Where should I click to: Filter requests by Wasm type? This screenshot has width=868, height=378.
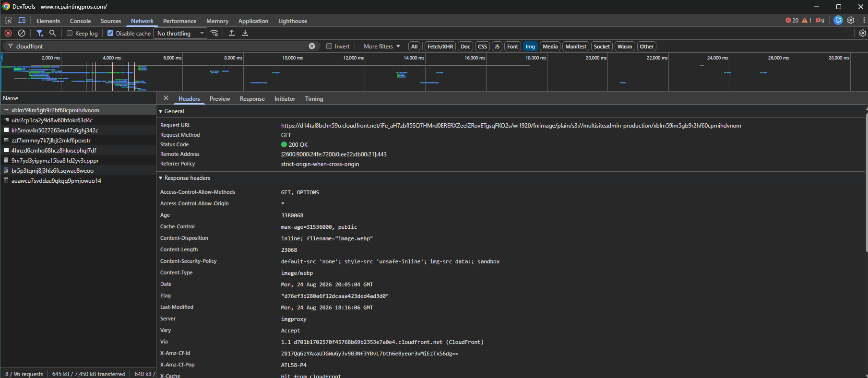click(625, 47)
